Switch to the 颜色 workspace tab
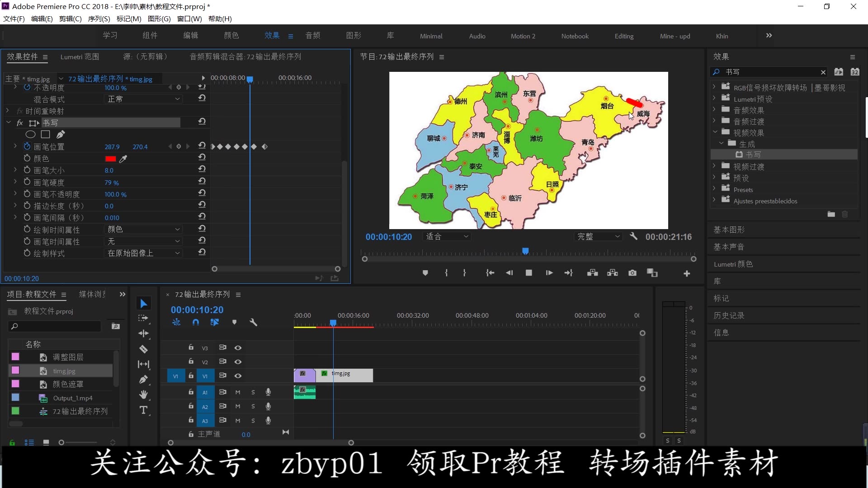Viewport: 868px width, 488px height. tap(231, 36)
